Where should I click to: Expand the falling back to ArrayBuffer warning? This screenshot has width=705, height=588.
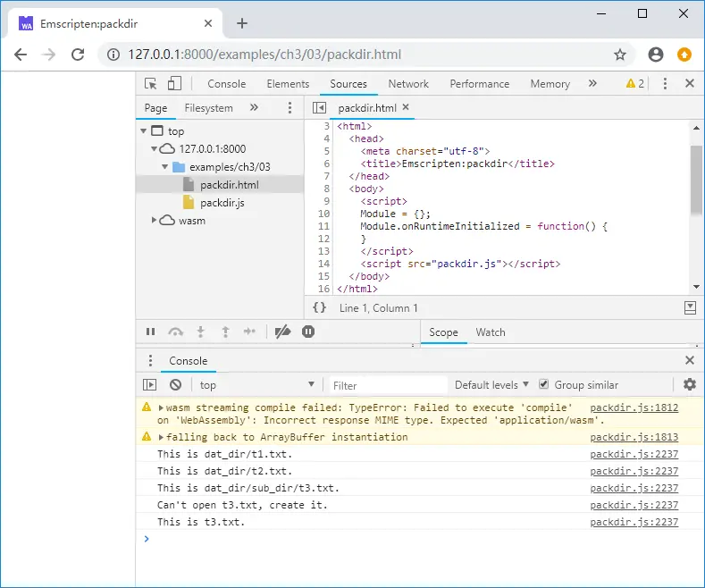[161, 437]
